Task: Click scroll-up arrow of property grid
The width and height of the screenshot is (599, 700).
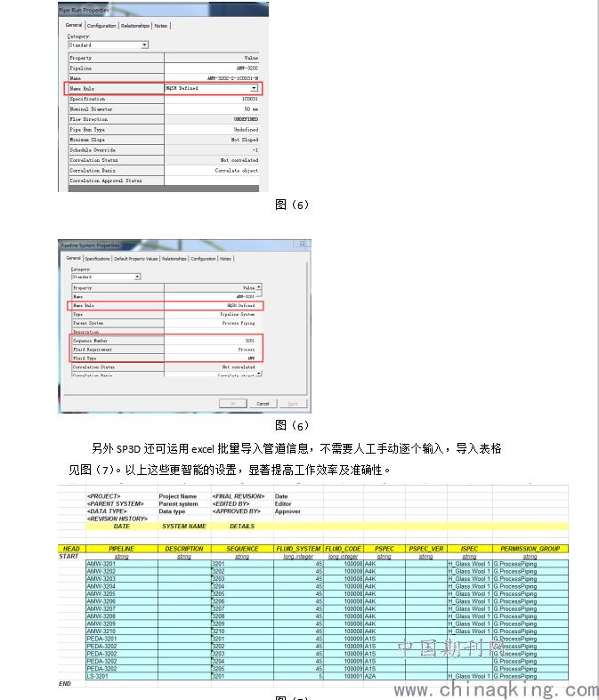Action: click(x=259, y=286)
